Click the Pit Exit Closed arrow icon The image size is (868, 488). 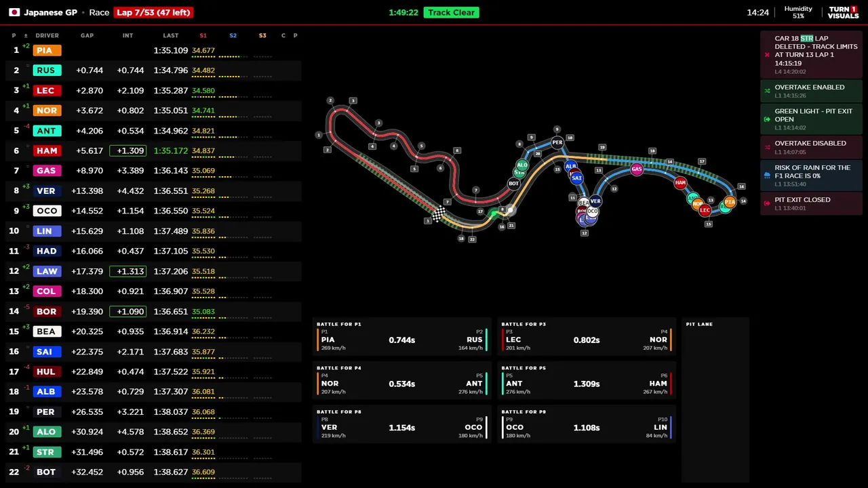tap(767, 203)
